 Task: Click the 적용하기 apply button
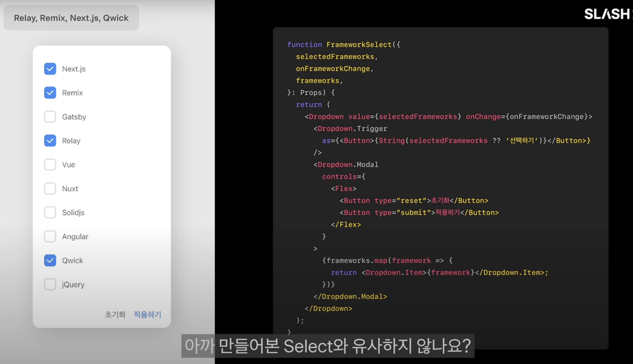[x=148, y=314]
